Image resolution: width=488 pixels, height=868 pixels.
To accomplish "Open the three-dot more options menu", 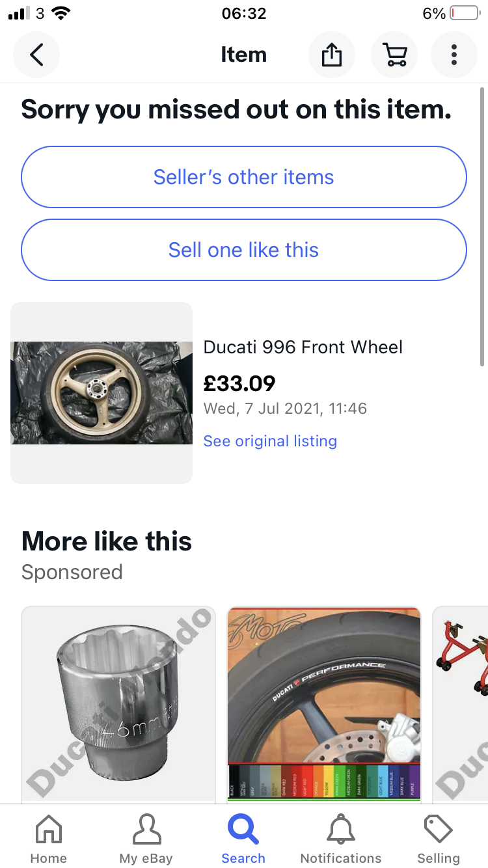I will pyautogui.click(x=454, y=55).
